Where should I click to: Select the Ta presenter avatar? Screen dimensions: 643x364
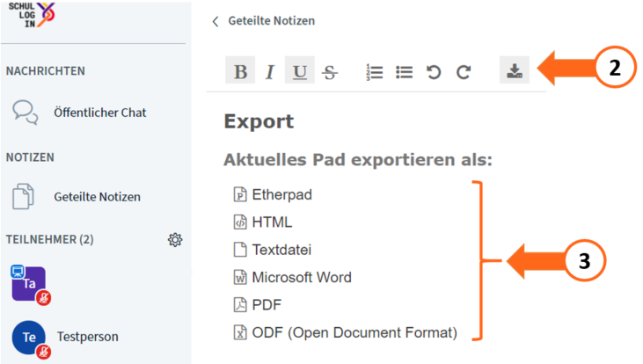point(29,284)
